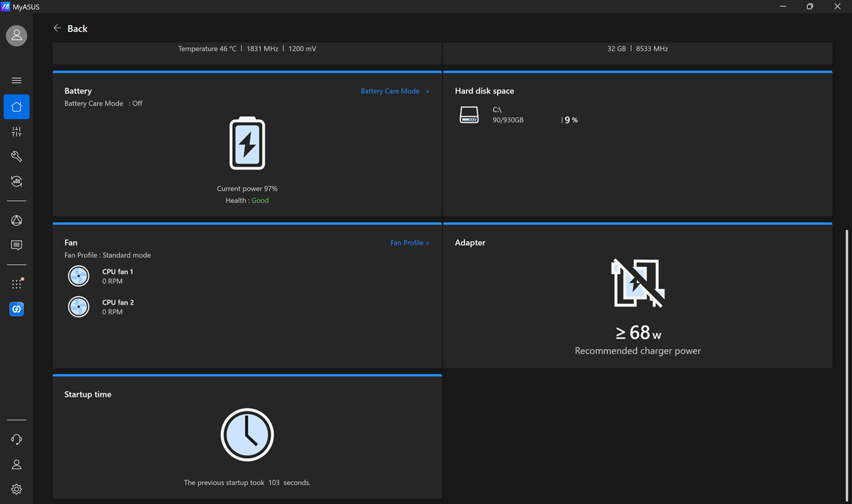Open customer support headset icon
The image size is (852, 504).
16,439
